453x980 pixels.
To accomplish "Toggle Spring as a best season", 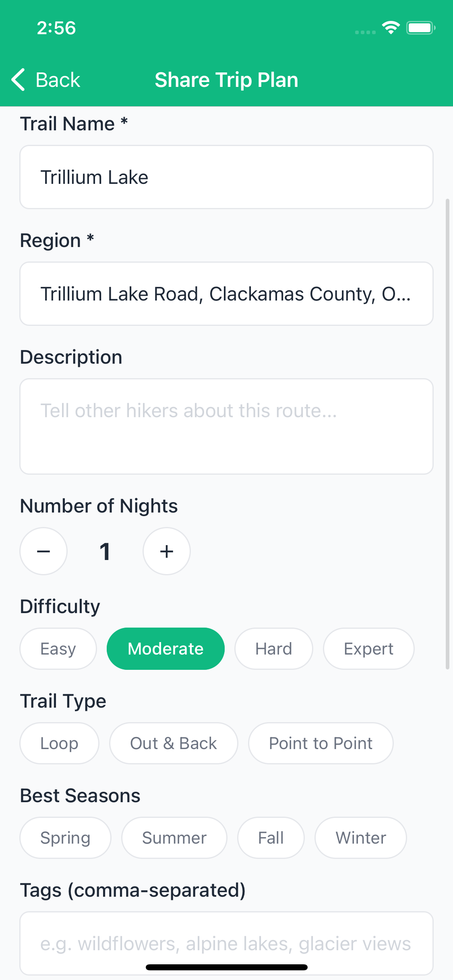I will tap(65, 838).
